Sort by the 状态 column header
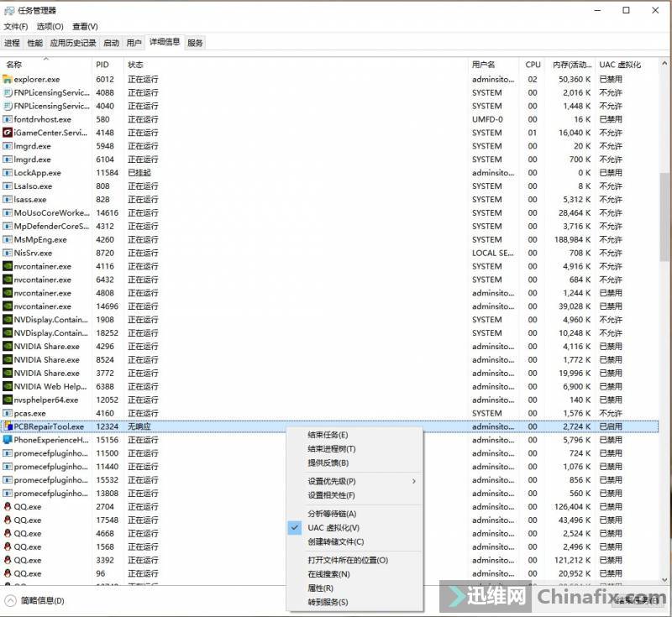This screenshot has height=617, width=672. click(296, 65)
